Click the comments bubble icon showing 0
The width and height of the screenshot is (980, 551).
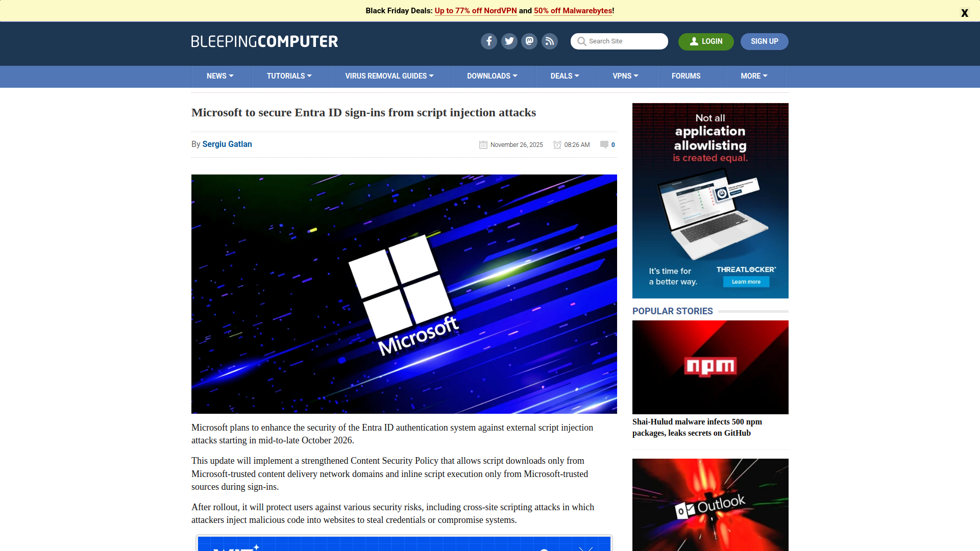coord(604,145)
